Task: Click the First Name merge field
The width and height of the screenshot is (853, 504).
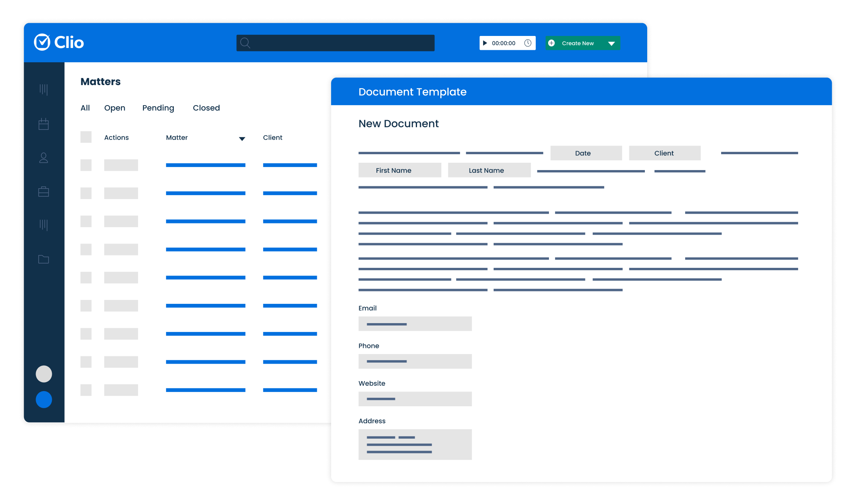Action: [400, 170]
